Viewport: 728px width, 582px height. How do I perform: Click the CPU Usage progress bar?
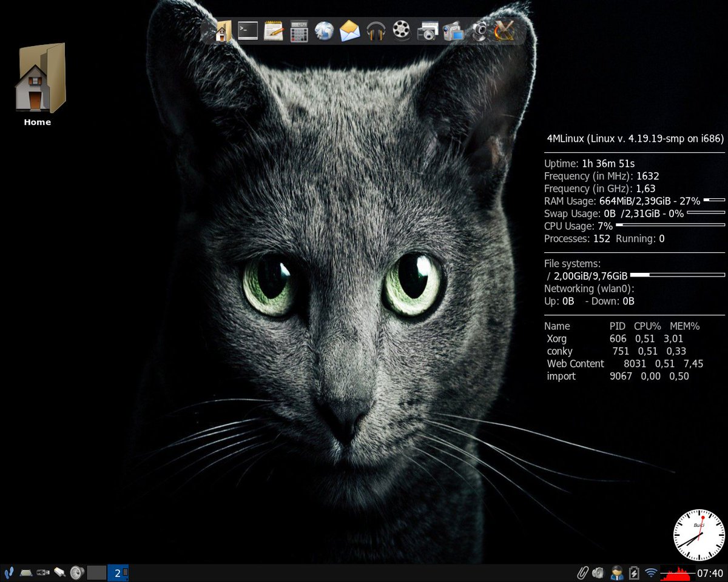point(670,225)
